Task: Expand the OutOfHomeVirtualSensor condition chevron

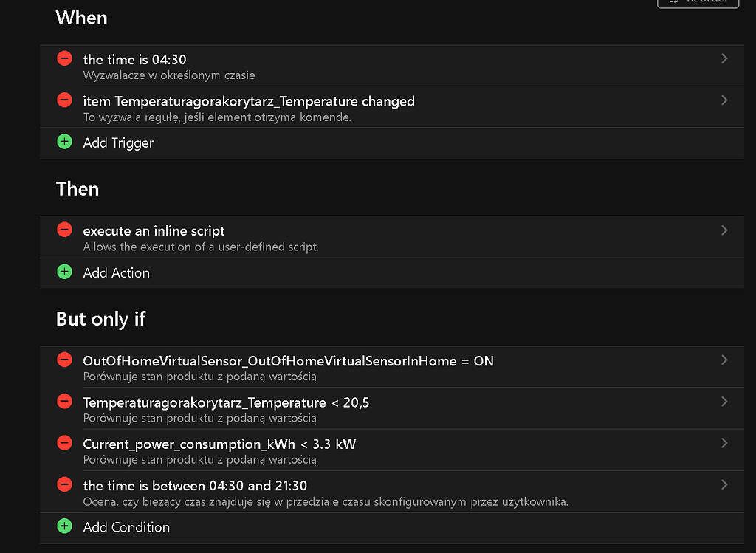Action: (724, 360)
